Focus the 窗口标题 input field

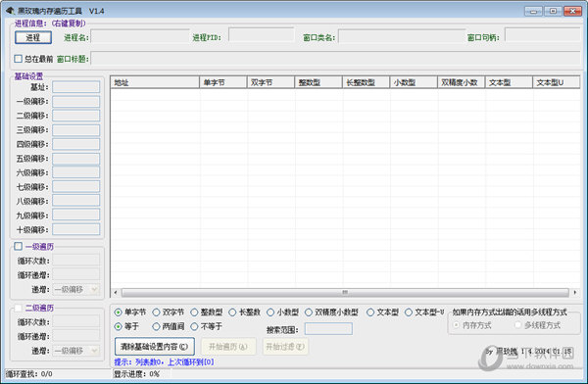tap(335, 59)
